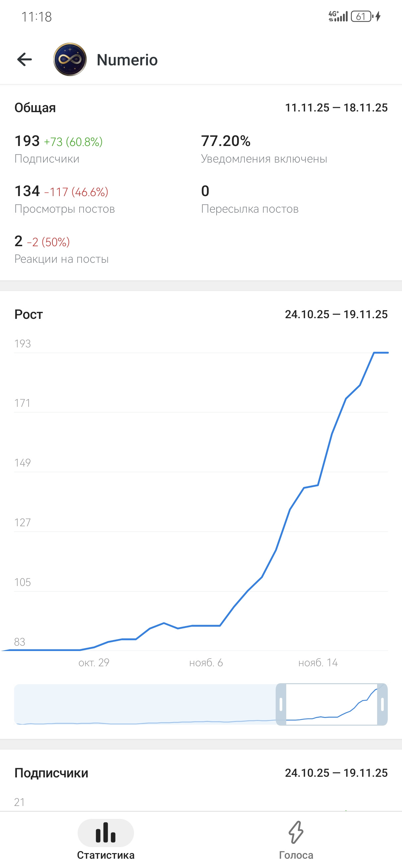Grab the left range slider handle
402x868 pixels.
tap(281, 704)
